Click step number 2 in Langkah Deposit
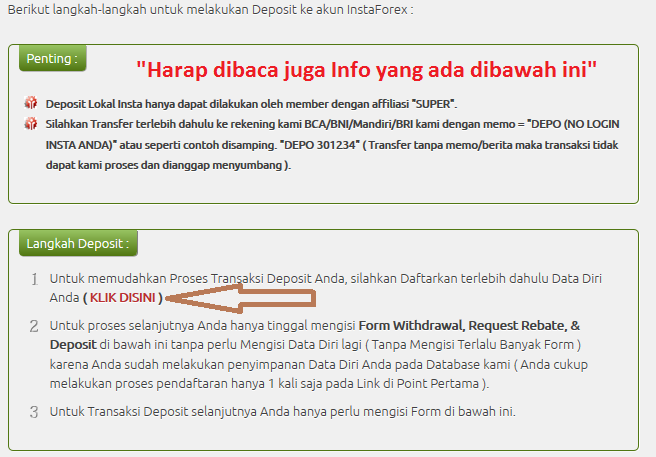This screenshot has height=457, width=656. coord(34,326)
